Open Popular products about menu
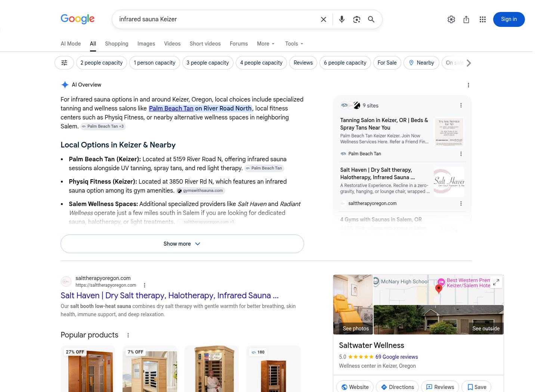 pos(128,335)
